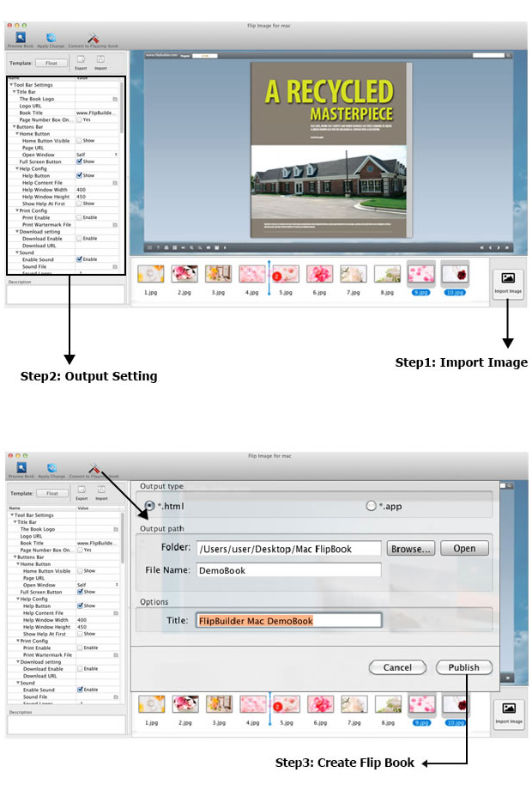Image resolution: width=532 pixels, height=803 pixels.
Task: Click the autoplay play icon in flipbook toolbar
Action: (x=225, y=247)
